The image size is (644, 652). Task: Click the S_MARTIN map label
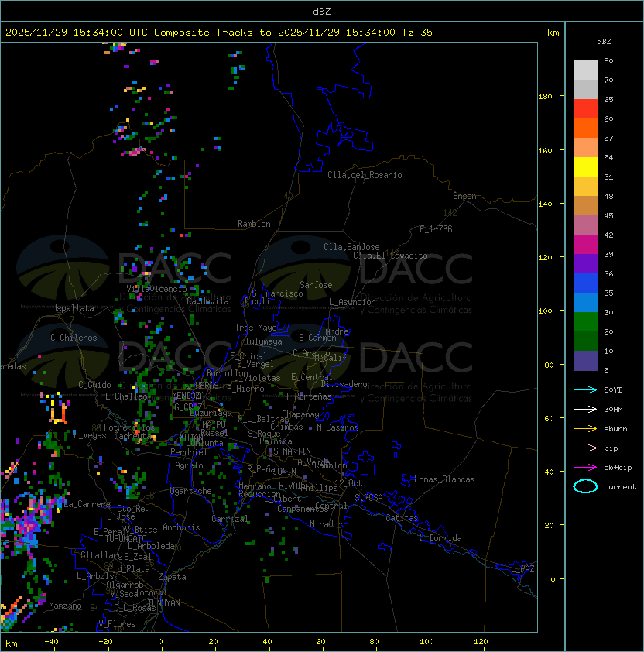[292, 451]
